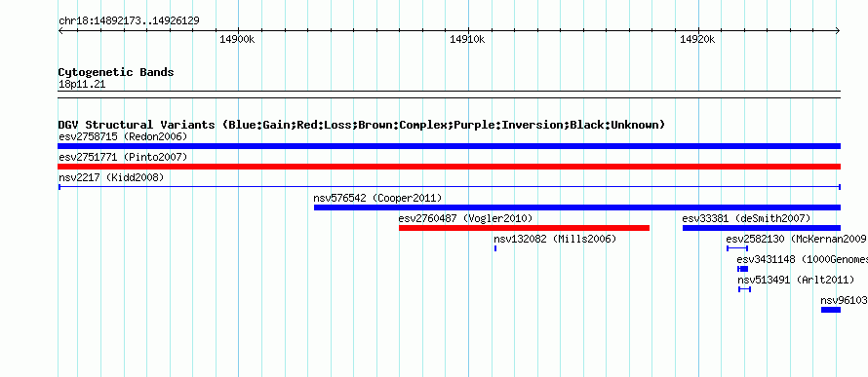Click the 14920k ruler tick label
868x377 pixels.
tap(697, 39)
